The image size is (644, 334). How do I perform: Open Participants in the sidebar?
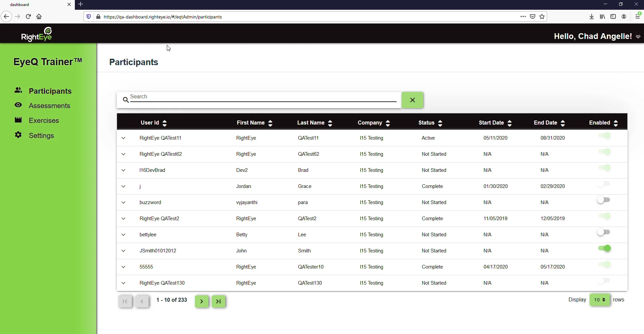[50, 91]
